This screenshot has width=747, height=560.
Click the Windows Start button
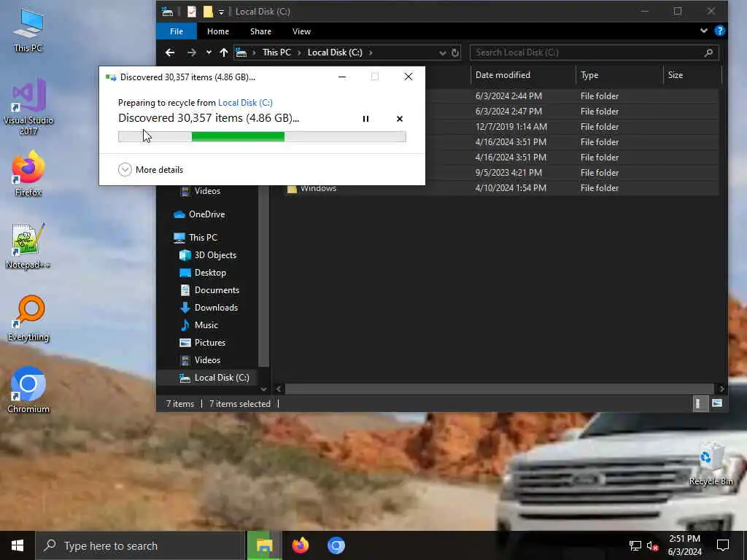(18, 545)
